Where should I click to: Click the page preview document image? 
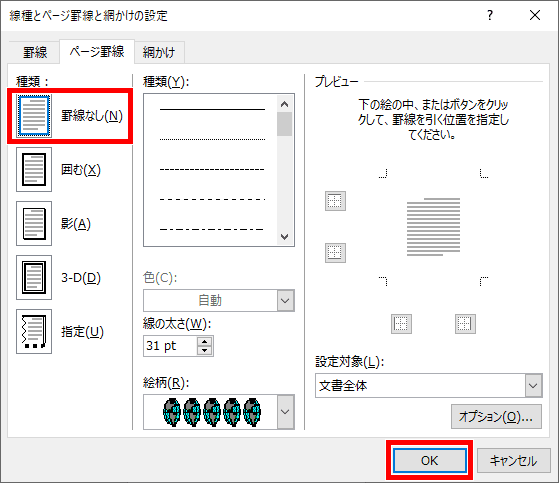tap(433, 227)
